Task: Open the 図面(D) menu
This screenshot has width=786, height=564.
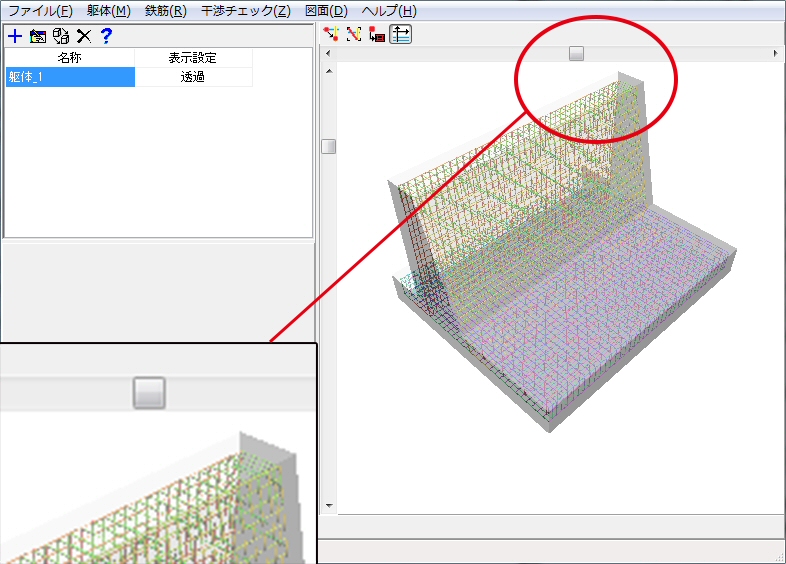Action: click(326, 11)
